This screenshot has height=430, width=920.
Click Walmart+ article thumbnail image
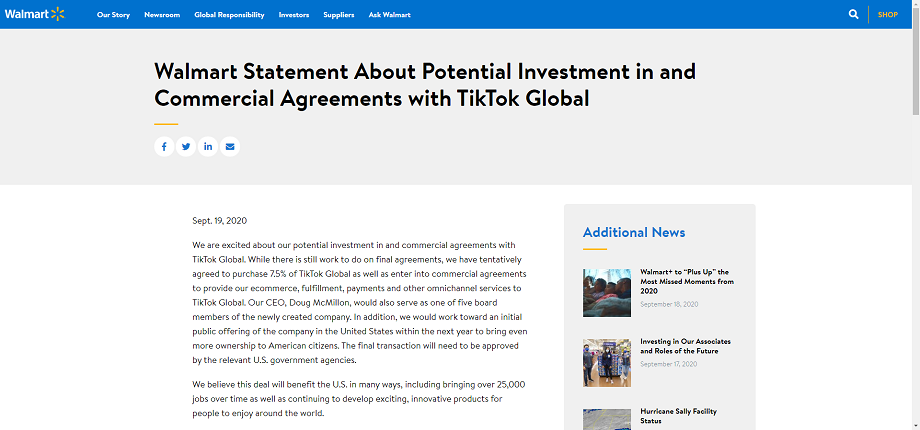(x=607, y=292)
